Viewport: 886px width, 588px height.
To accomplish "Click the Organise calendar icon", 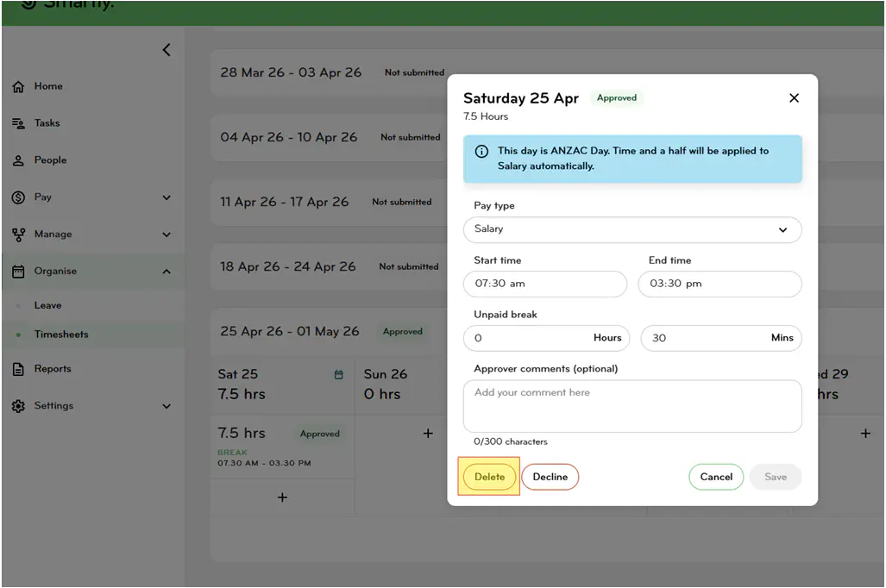I will pyautogui.click(x=18, y=271).
